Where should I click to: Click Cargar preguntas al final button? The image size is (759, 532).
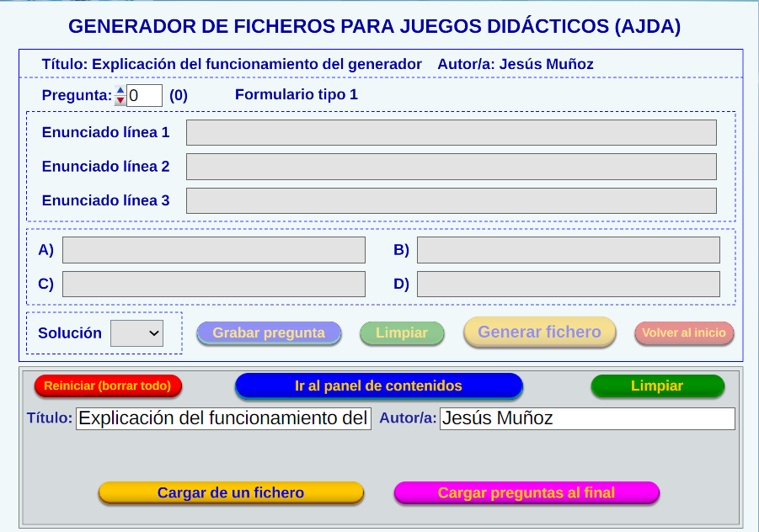pyautogui.click(x=526, y=492)
